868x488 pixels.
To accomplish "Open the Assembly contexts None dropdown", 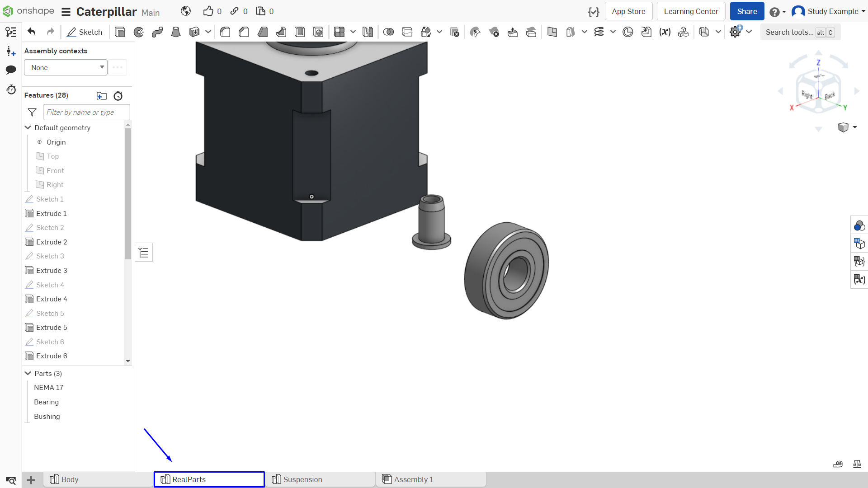I will 66,68.
